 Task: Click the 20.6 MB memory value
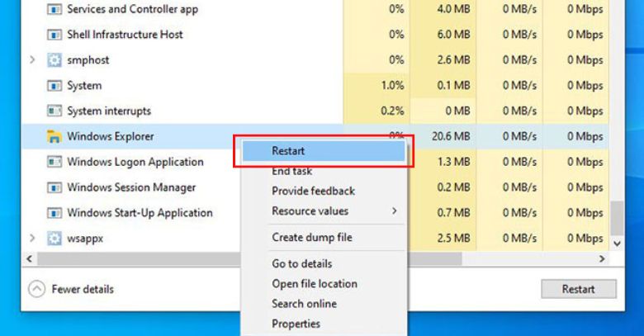coord(451,136)
